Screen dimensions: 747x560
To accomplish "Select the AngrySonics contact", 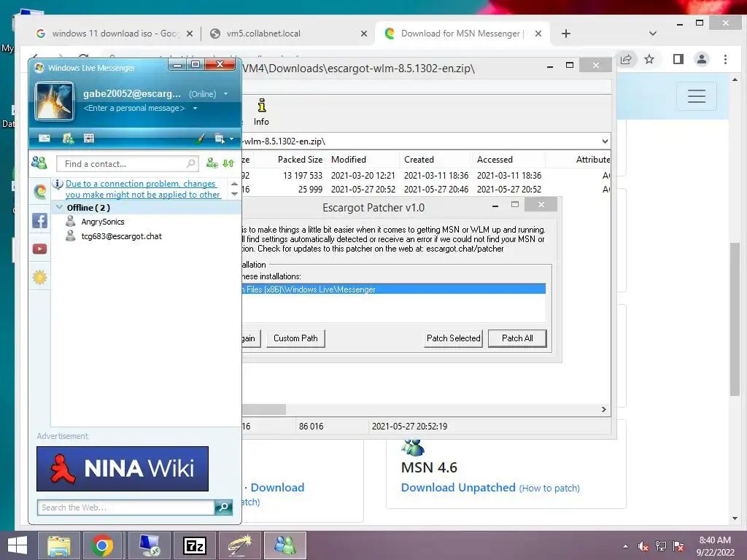I will click(x=102, y=222).
